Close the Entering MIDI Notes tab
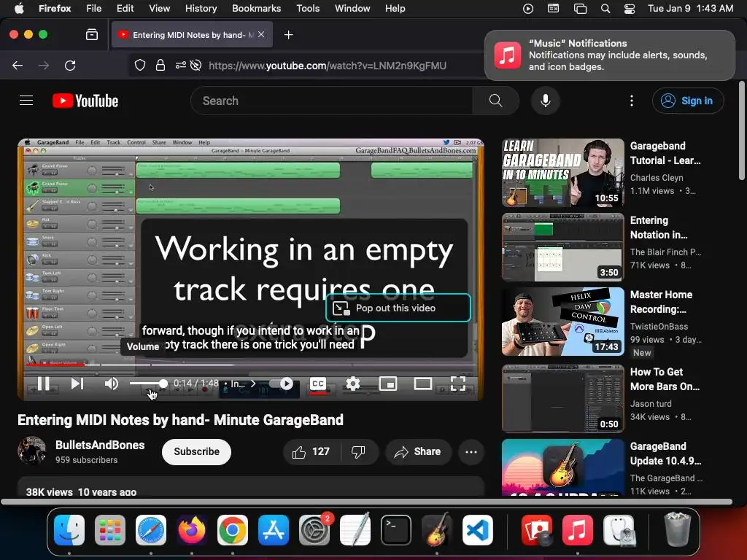Viewport: 747px width, 560px height. pyautogui.click(x=261, y=34)
